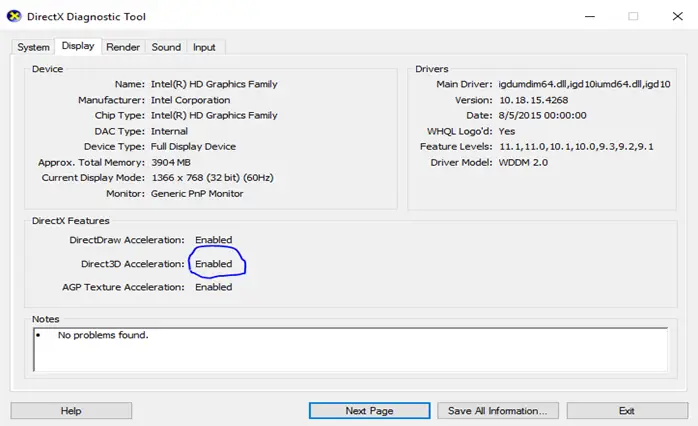Click Save All Information button

coord(498,411)
